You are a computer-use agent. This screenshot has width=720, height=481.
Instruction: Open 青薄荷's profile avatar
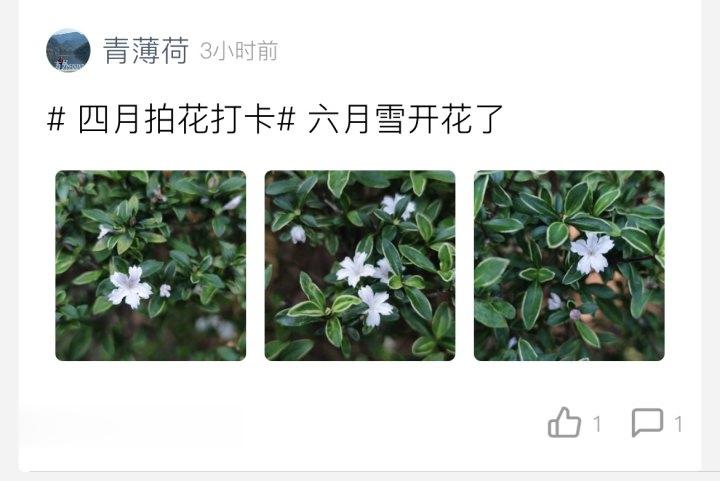pos(68,50)
